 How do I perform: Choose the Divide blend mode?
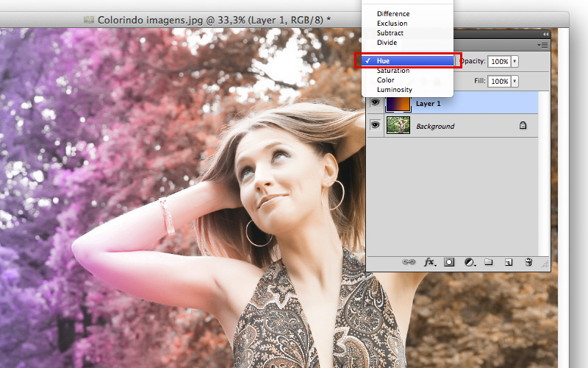pyautogui.click(x=387, y=43)
